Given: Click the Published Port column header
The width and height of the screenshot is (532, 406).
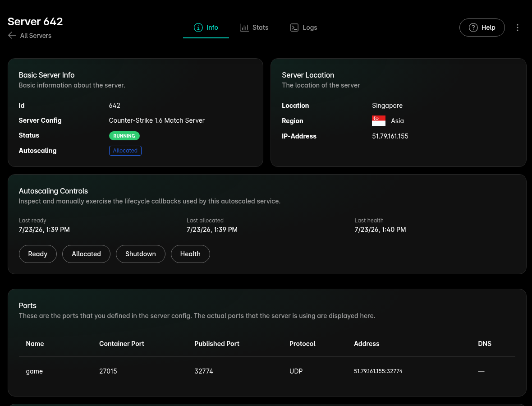Looking at the screenshot, I should (x=217, y=344).
